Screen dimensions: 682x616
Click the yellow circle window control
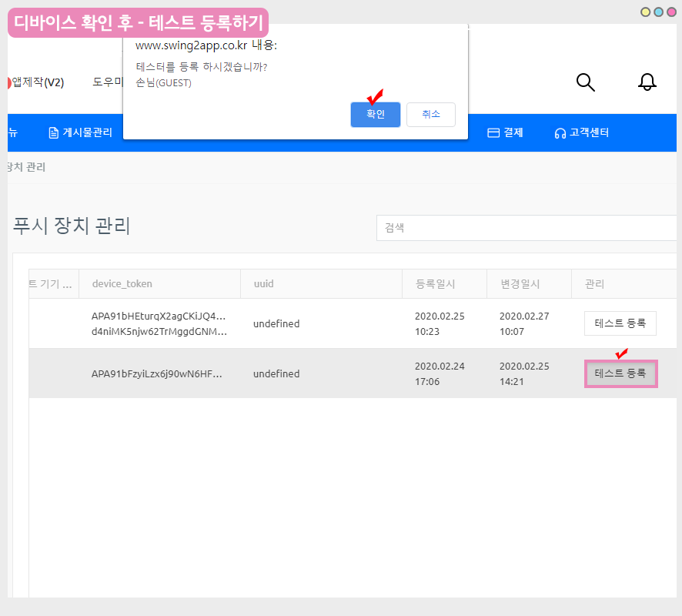coord(645,12)
